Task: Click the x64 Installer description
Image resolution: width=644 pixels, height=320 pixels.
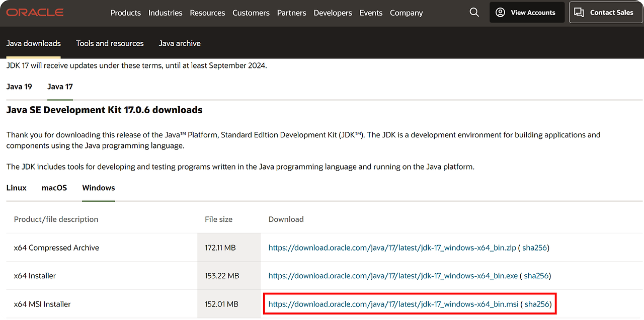Action: coord(35,276)
